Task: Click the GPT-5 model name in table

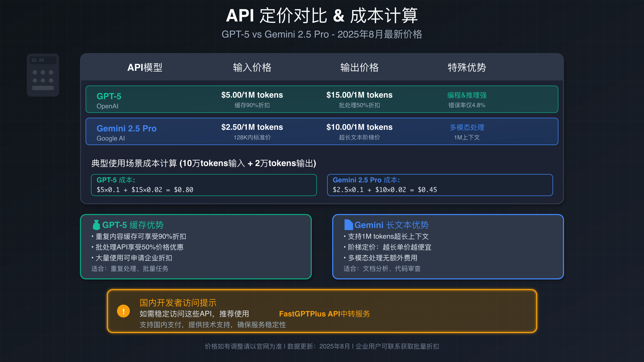Action: [x=109, y=96]
